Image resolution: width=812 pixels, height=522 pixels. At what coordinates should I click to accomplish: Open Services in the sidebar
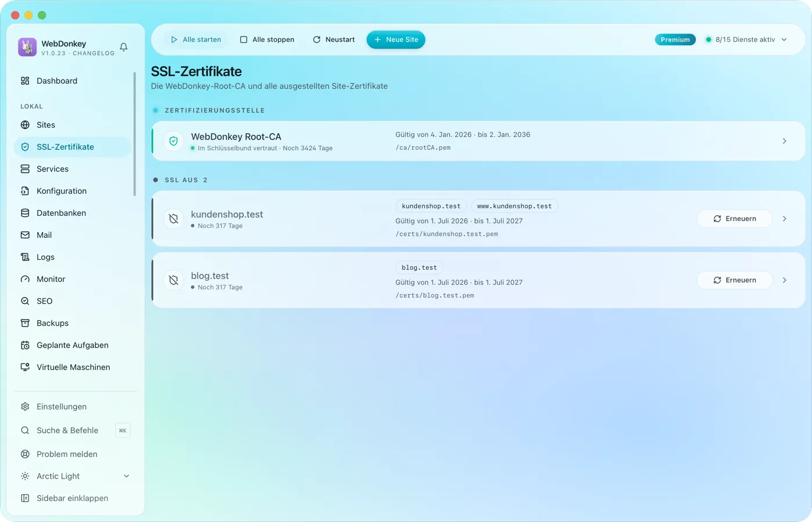click(72, 169)
